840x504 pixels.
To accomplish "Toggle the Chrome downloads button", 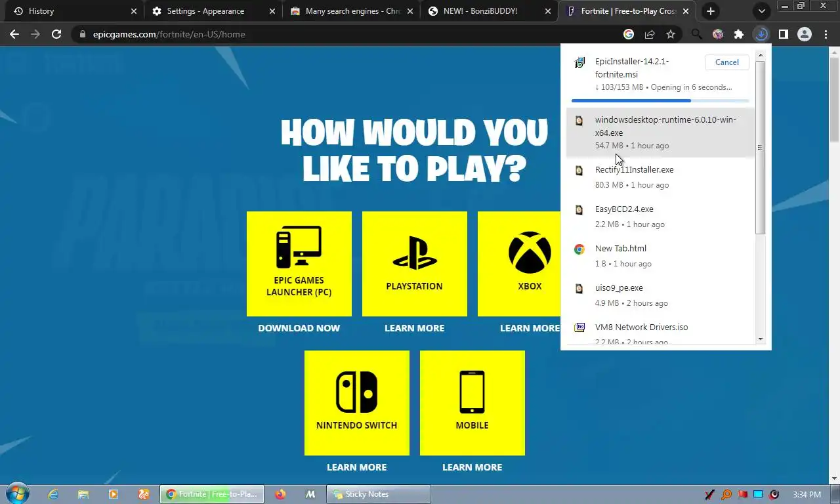I will point(761,34).
